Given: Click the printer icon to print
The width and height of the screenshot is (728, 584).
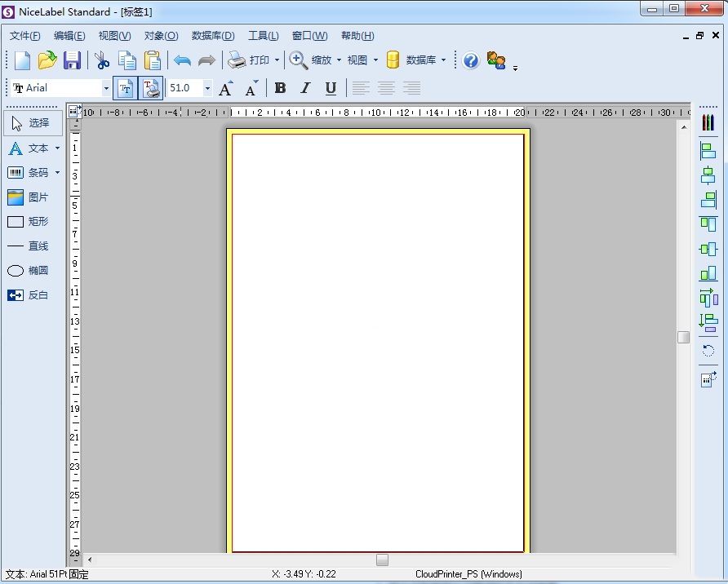Looking at the screenshot, I should (x=237, y=60).
